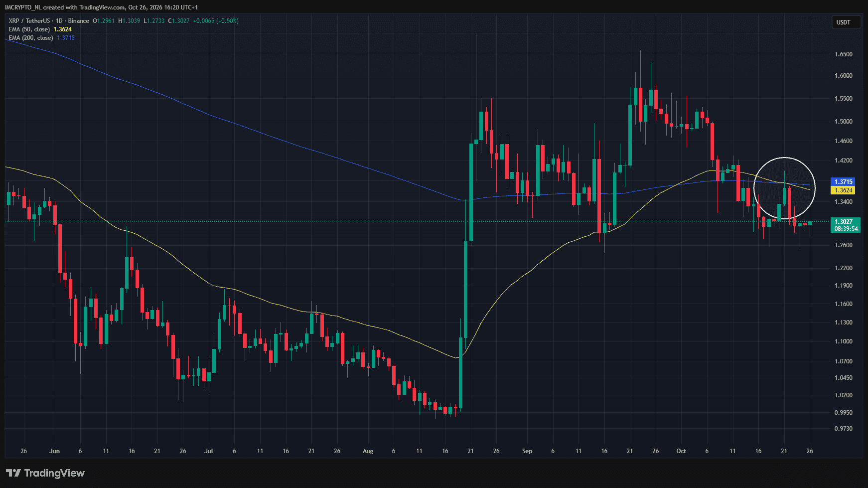The width and height of the screenshot is (868, 488).
Task: Click the EMA 50 value 1.3624 in legend
Action: [x=63, y=29]
